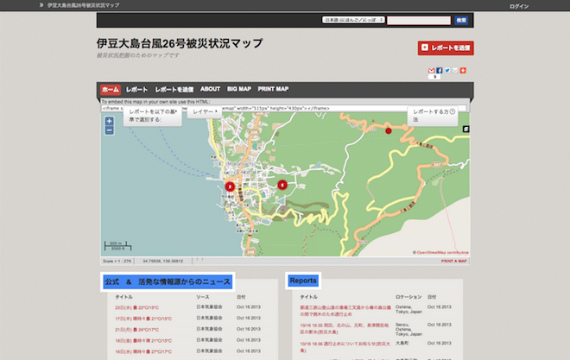Open the 21日(月) weather news item

(137, 330)
